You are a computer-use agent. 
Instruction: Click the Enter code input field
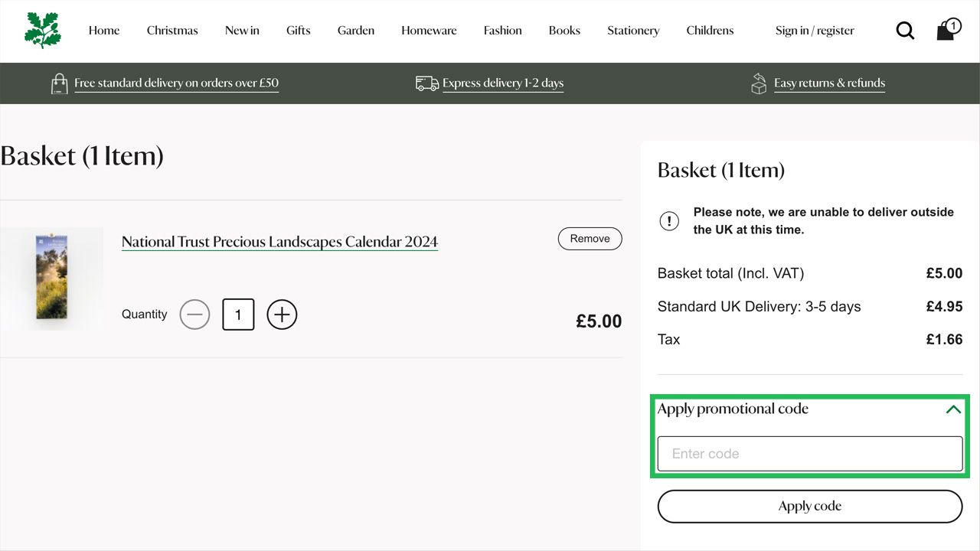tap(809, 453)
